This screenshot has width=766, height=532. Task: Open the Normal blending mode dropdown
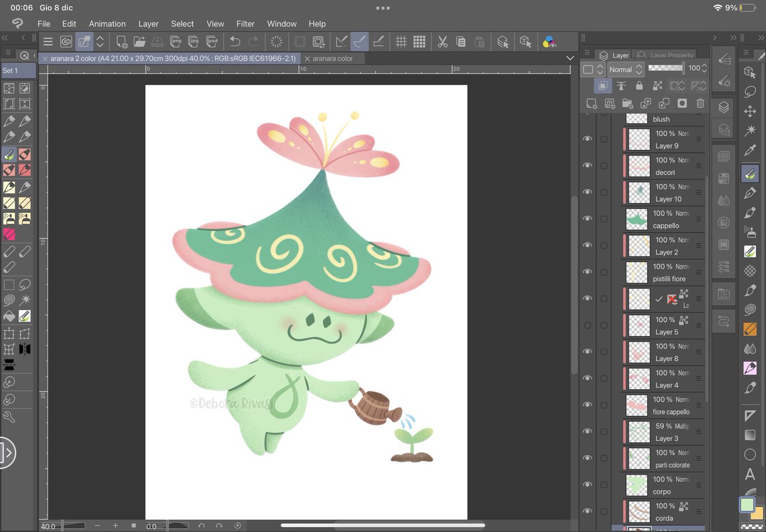tap(626, 69)
